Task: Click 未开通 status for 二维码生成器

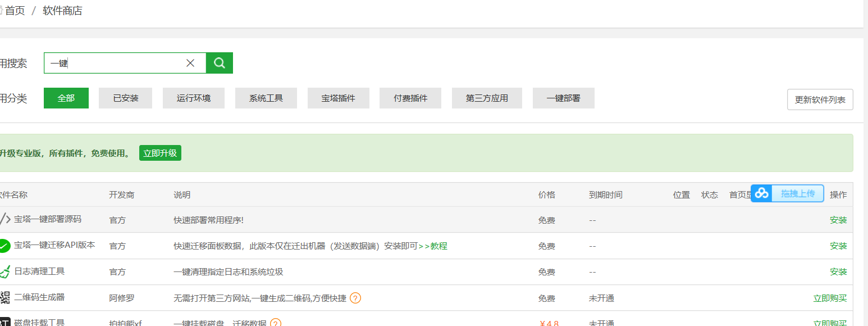Action: click(x=601, y=298)
